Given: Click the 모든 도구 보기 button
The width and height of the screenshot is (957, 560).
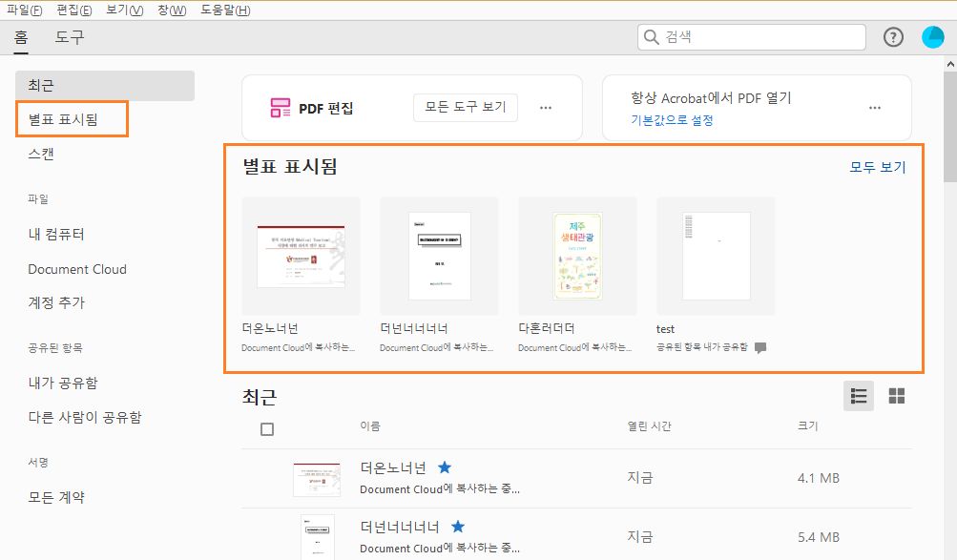Looking at the screenshot, I should pyautogui.click(x=465, y=108).
